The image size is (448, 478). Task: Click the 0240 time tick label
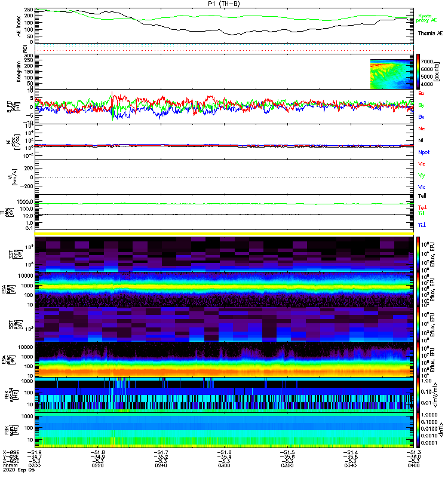coord(161,465)
